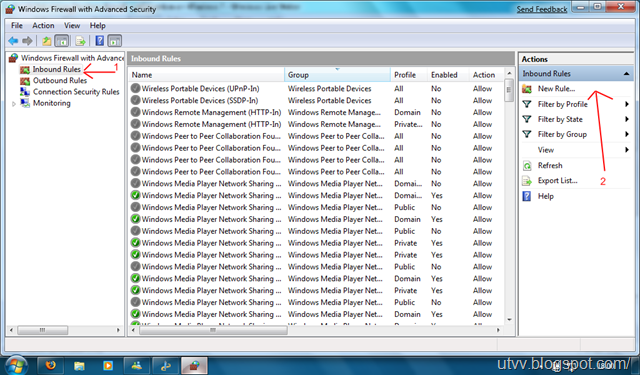Click the rules list scroll down arrow

point(509,320)
